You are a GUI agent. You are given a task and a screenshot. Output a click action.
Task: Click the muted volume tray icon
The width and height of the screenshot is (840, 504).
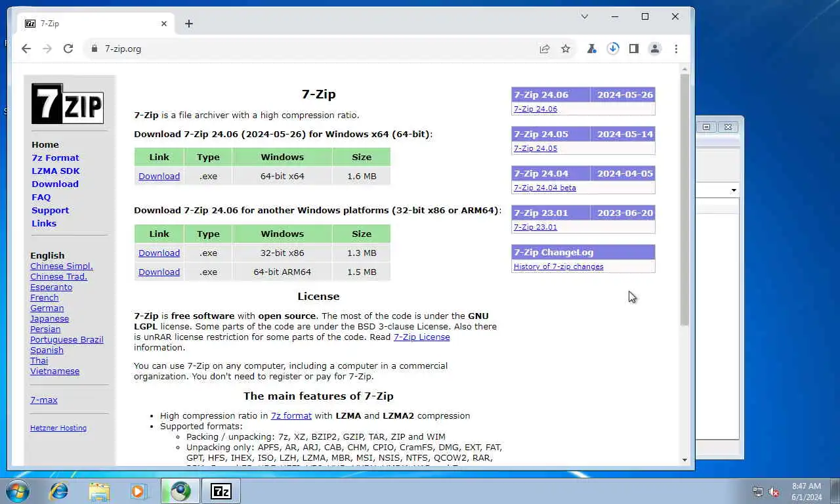[774, 492]
